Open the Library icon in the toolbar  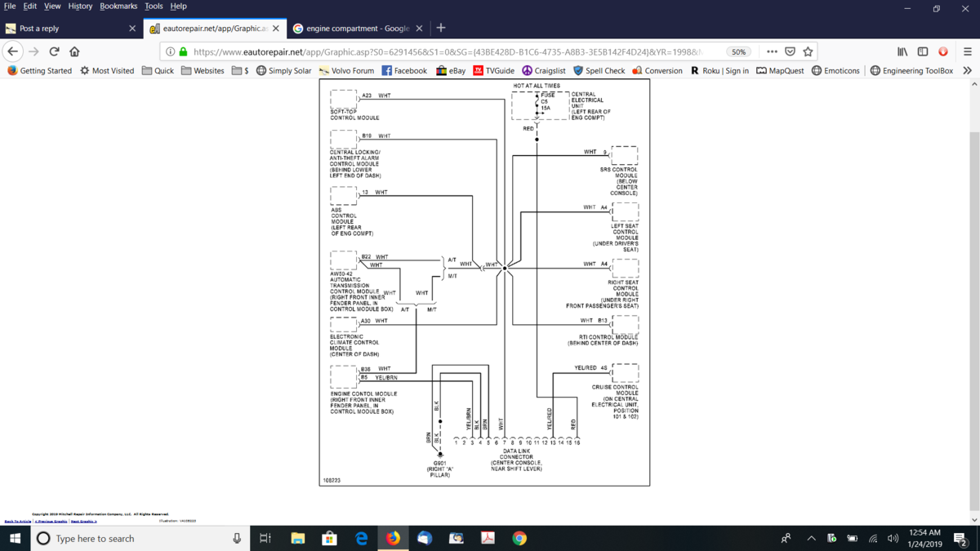click(x=902, y=51)
